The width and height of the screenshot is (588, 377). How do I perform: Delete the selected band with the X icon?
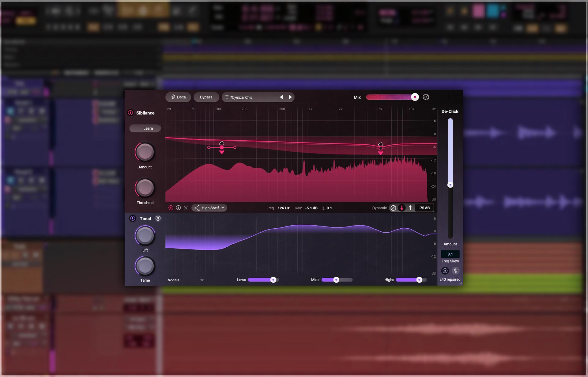pos(186,208)
